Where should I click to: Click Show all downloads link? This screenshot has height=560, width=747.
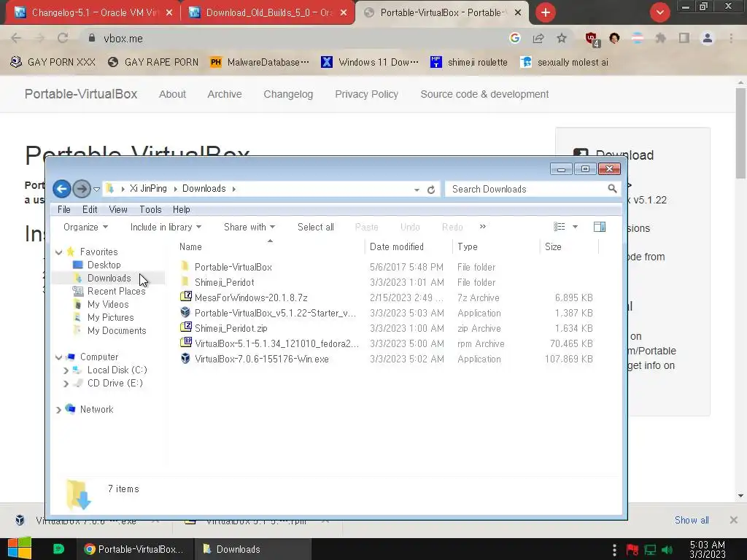pos(692,520)
